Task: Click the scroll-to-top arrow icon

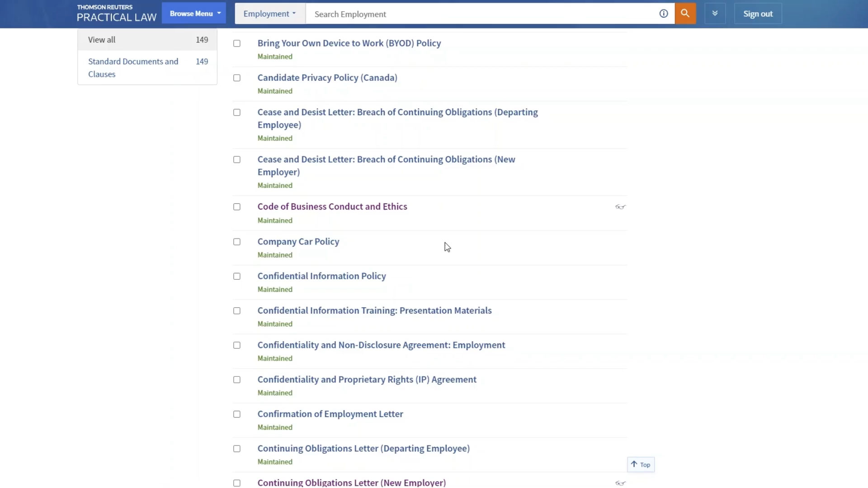Action: click(634, 464)
